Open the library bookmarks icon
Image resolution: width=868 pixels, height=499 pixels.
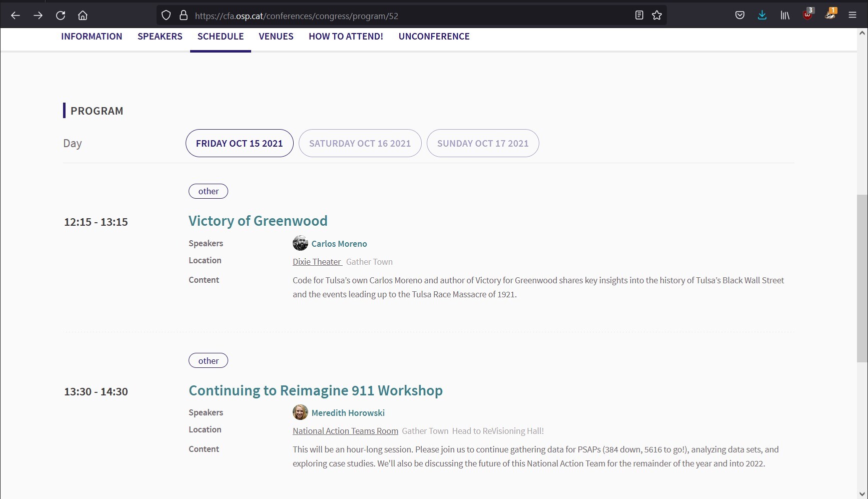tap(784, 16)
